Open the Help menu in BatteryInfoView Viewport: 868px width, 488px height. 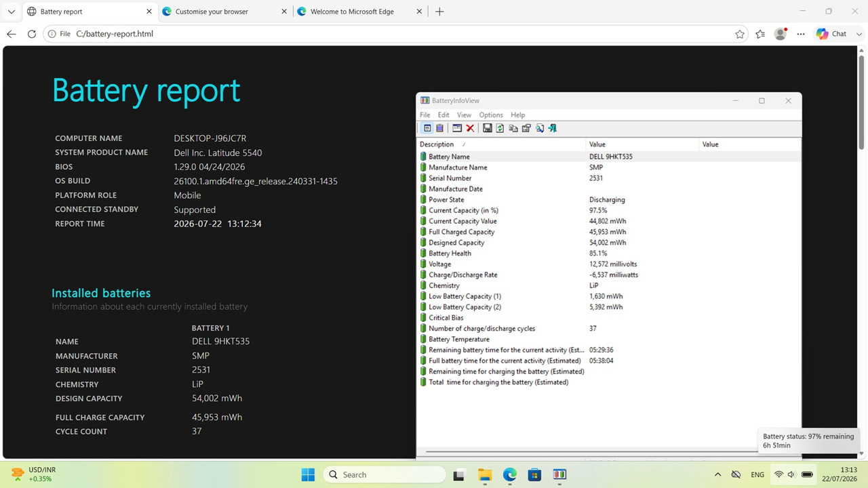pyautogui.click(x=517, y=115)
